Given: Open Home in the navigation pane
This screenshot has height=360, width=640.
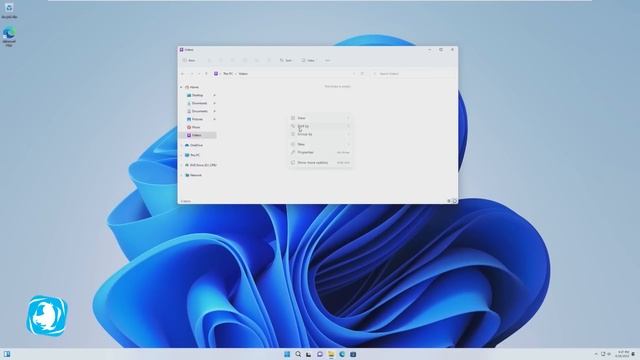Looking at the screenshot, I should 192,87.
